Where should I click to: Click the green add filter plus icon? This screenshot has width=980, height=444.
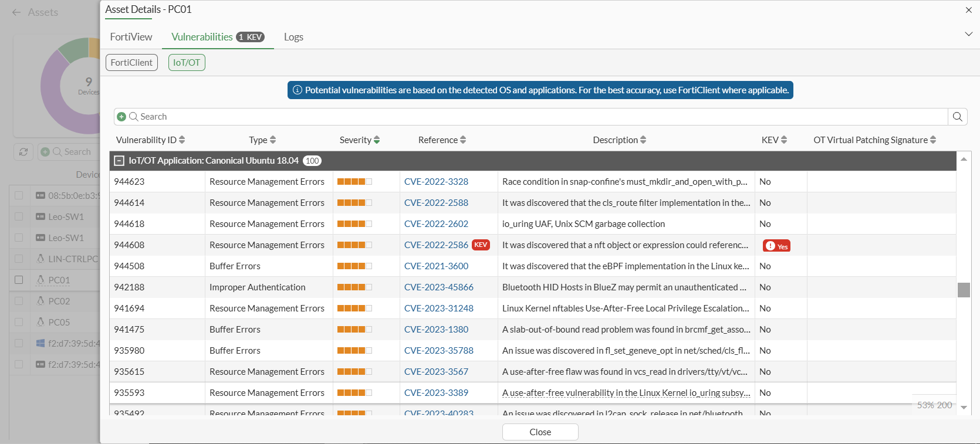tap(121, 117)
